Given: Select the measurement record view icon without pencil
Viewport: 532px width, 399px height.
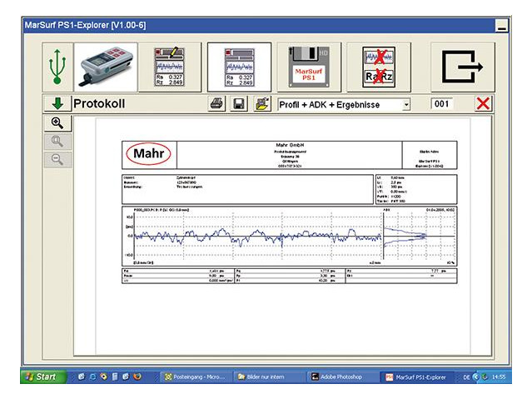Looking at the screenshot, I should 239,67.
